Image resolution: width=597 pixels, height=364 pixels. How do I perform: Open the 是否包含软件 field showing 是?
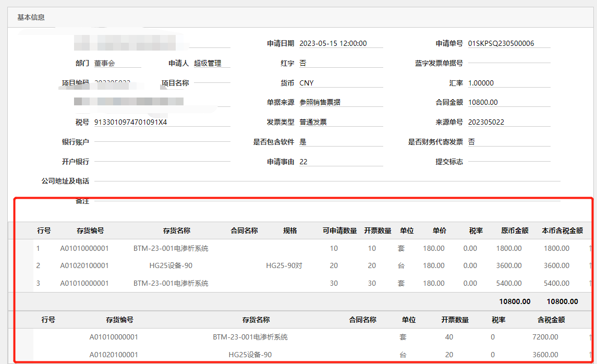(341, 142)
